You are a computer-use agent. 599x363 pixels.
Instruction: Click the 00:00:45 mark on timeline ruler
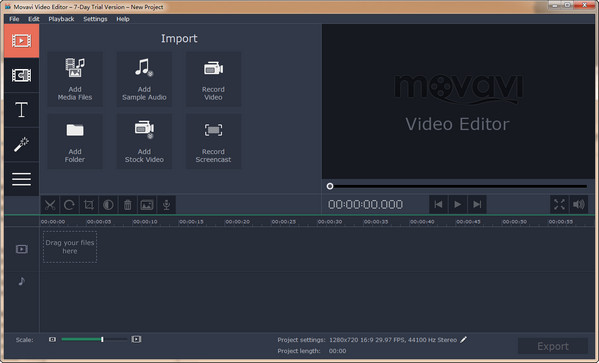[468, 222]
